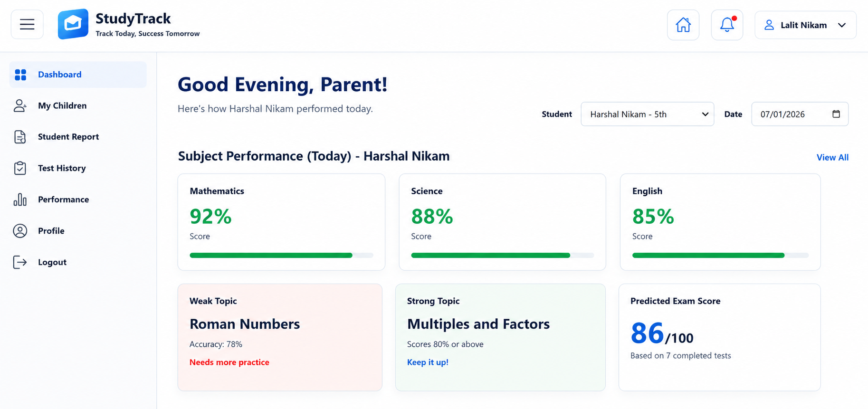The image size is (868, 409).
Task: Click the Profile circle icon
Action: [20, 231]
